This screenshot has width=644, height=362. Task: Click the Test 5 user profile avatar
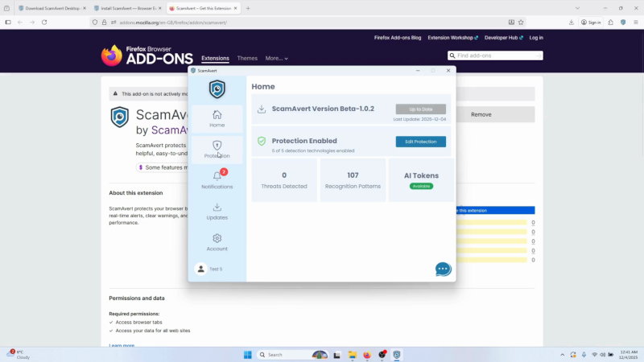[x=201, y=269]
